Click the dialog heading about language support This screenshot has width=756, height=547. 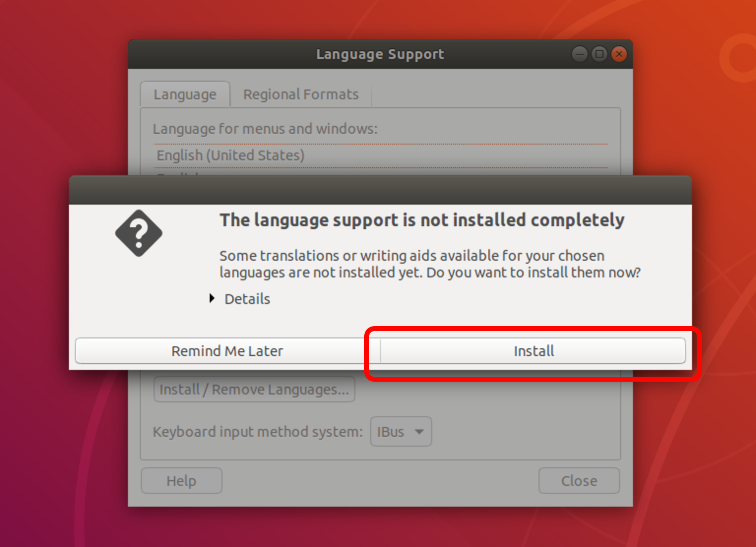coord(422,220)
